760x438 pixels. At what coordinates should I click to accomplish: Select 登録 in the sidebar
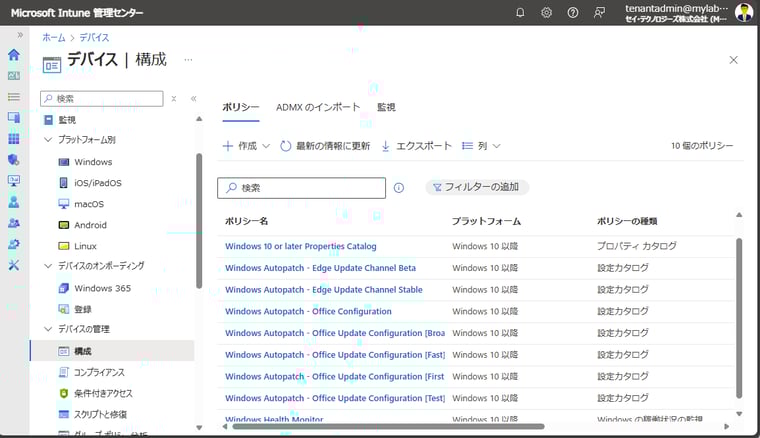click(x=83, y=310)
